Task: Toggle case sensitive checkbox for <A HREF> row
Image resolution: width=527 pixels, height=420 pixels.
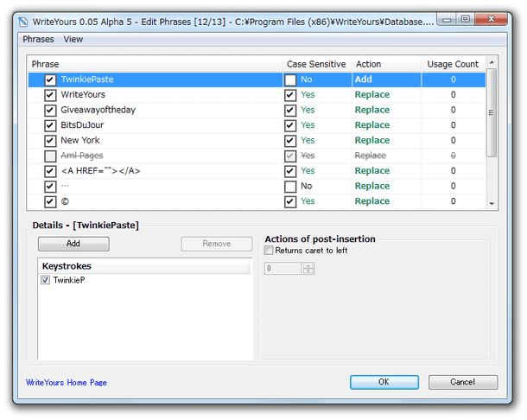Action: (290, 171)
